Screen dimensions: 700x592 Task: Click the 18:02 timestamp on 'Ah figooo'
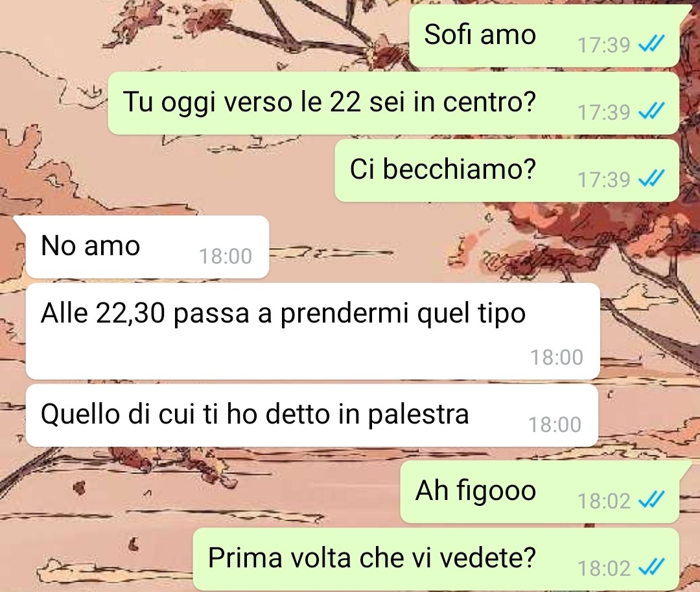coord(604,501)
